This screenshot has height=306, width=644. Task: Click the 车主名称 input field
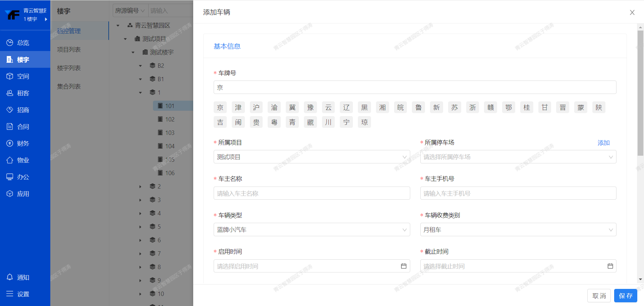(x=312, y=193)
